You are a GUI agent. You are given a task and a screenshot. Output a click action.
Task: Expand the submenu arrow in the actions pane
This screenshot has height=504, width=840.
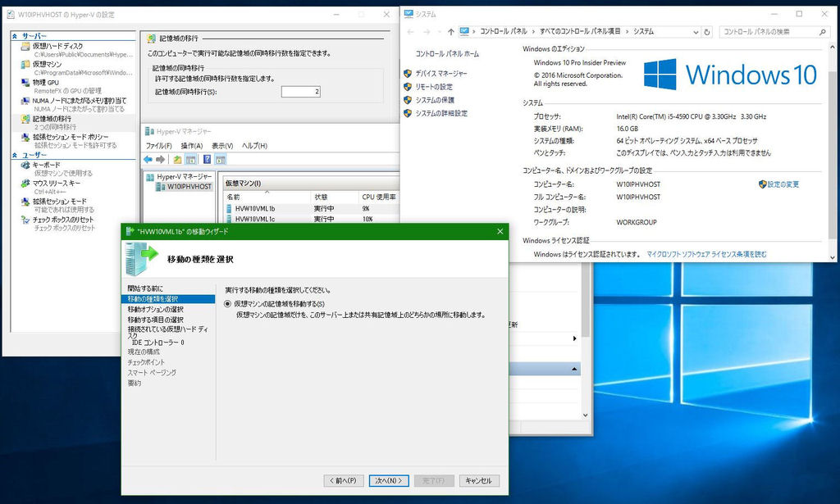574,338
